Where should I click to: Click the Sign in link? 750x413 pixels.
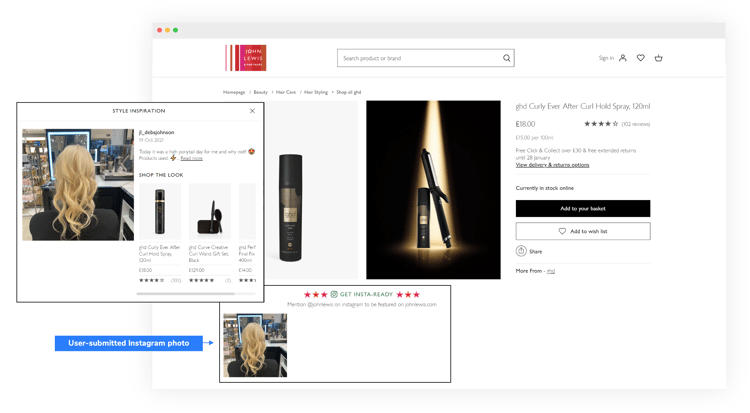606,58
